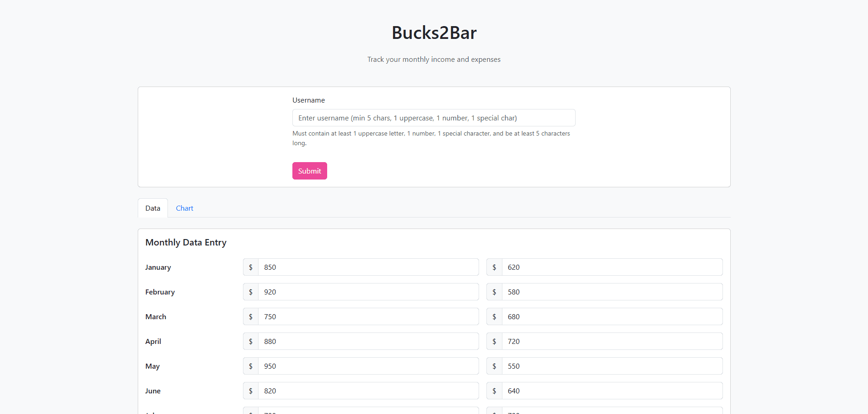Click dollar sign beside January's 850 field
The width and height of the screenshot is (868, 414).
click(251, 267)
